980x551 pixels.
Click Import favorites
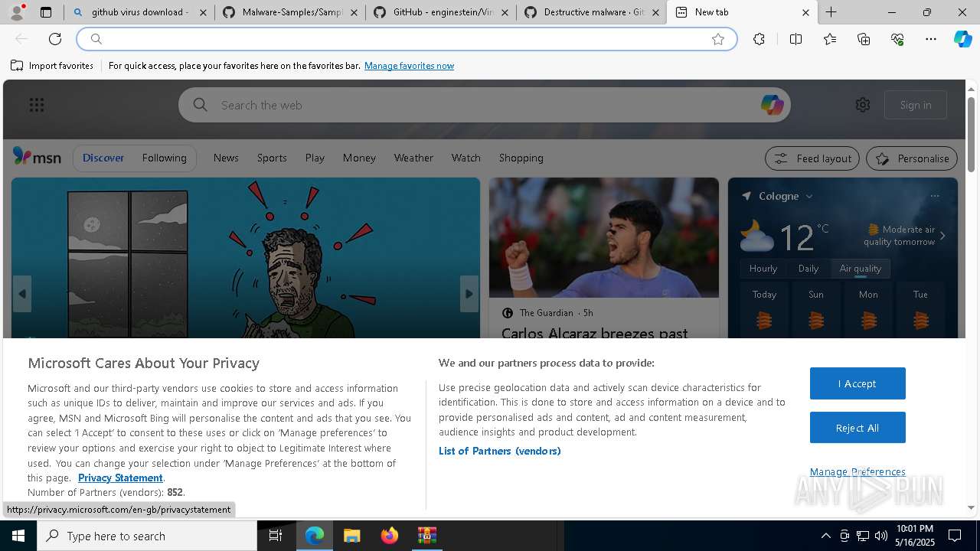coord(52,66)
